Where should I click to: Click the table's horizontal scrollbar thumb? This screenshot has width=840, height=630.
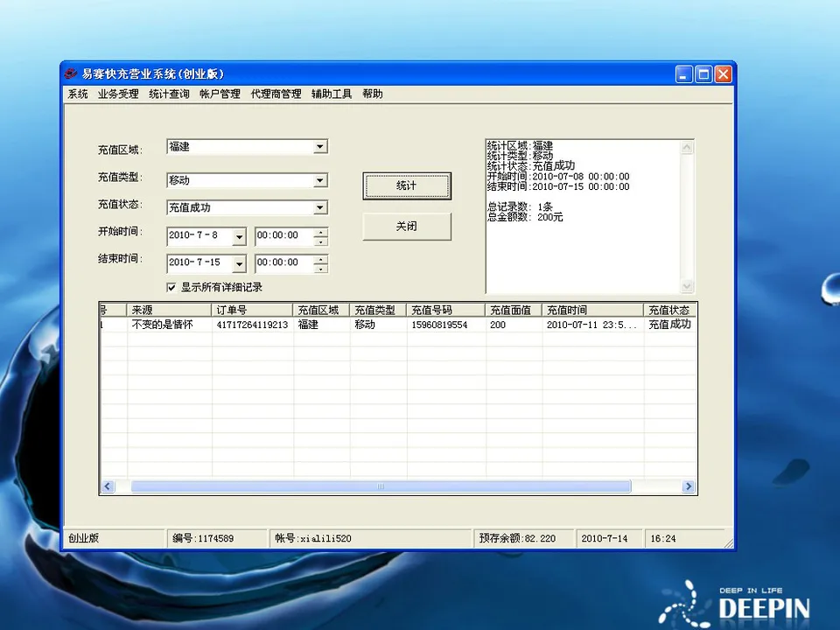pyautogui.click(x=381, y=486)
